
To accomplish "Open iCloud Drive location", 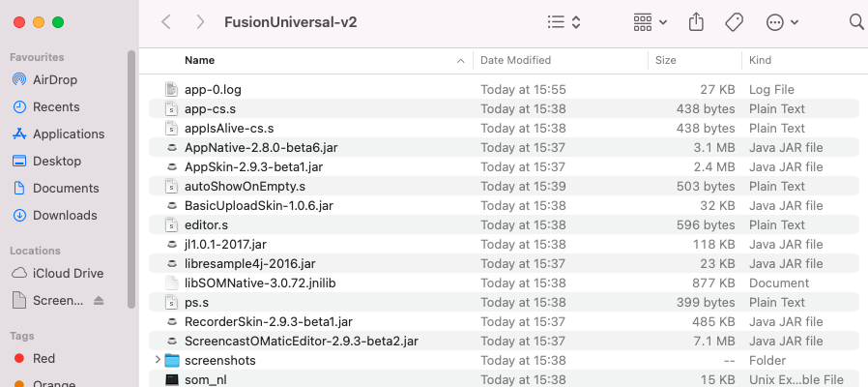I will pyautogui.click(x=68, y=273).
